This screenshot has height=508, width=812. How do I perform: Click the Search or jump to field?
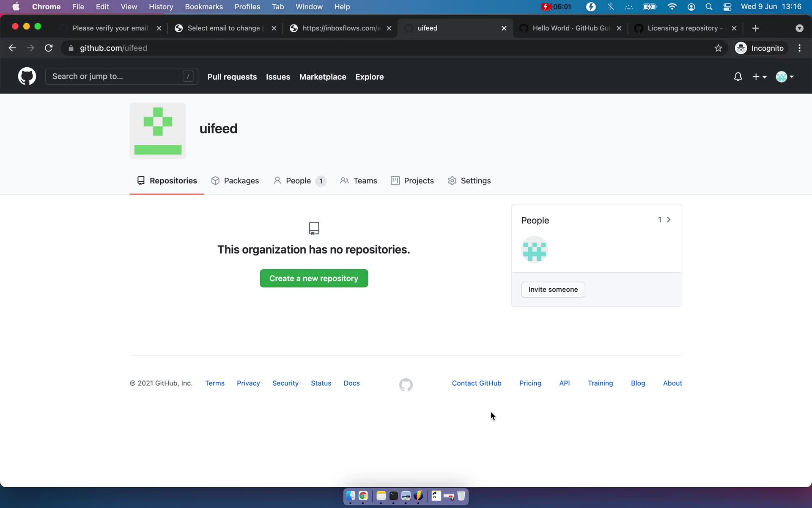(122, 77)
